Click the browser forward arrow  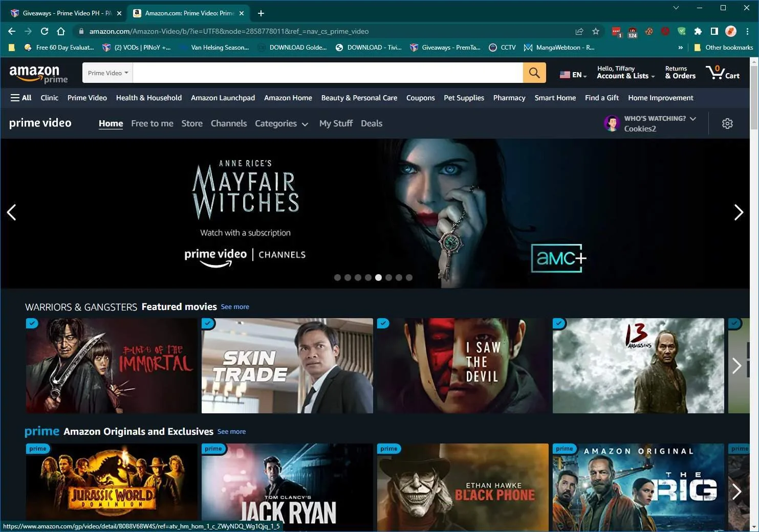pyautogui.click(x=28, y=31)
